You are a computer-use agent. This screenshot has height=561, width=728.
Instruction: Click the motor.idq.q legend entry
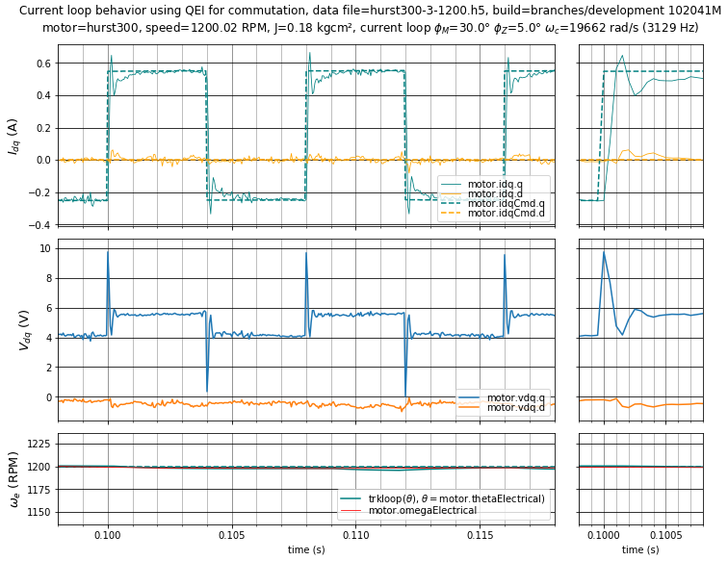point(507,184)
